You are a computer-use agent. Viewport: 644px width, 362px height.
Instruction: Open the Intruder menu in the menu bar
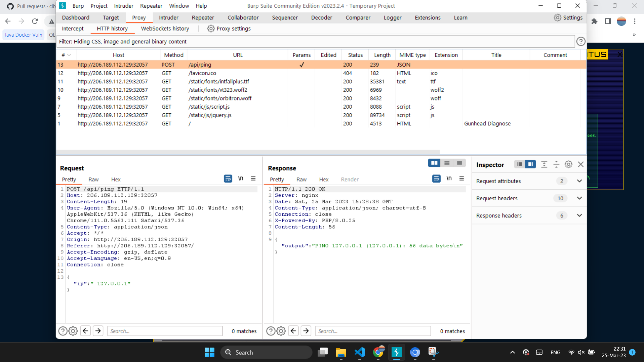(123, 6)
